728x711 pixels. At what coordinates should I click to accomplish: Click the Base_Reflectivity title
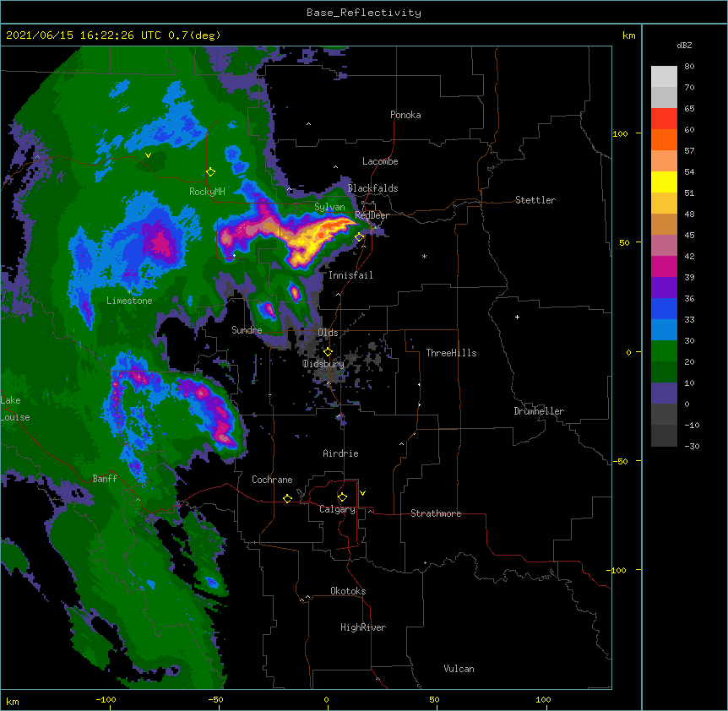[364, 13]
